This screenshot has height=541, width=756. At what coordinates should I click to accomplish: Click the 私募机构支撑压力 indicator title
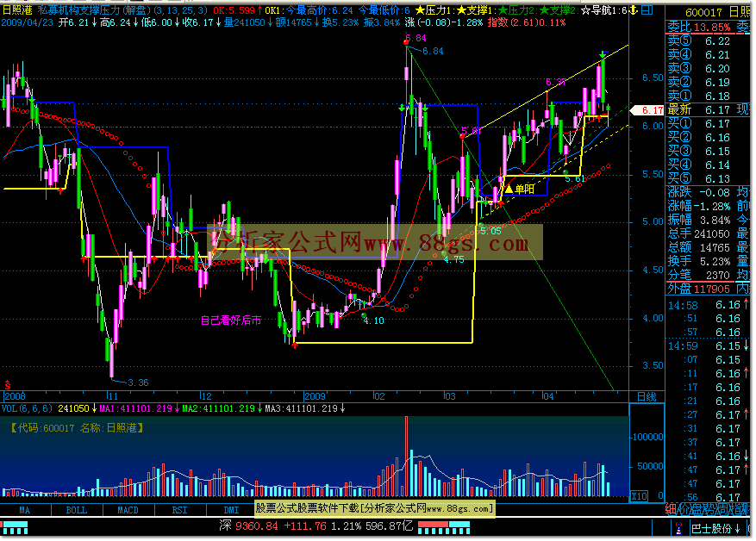[122, 10]
